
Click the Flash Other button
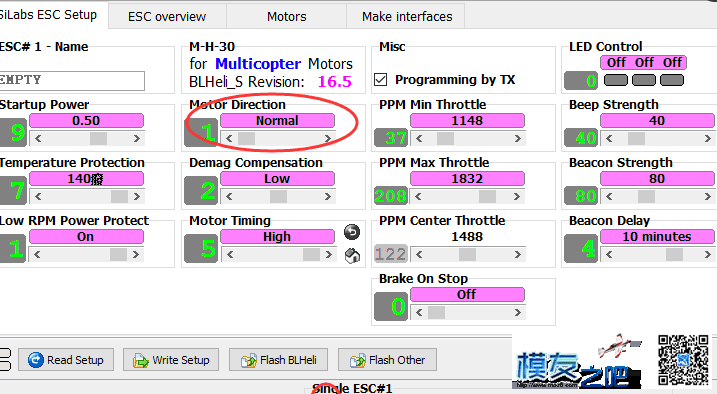pos(387,360)
